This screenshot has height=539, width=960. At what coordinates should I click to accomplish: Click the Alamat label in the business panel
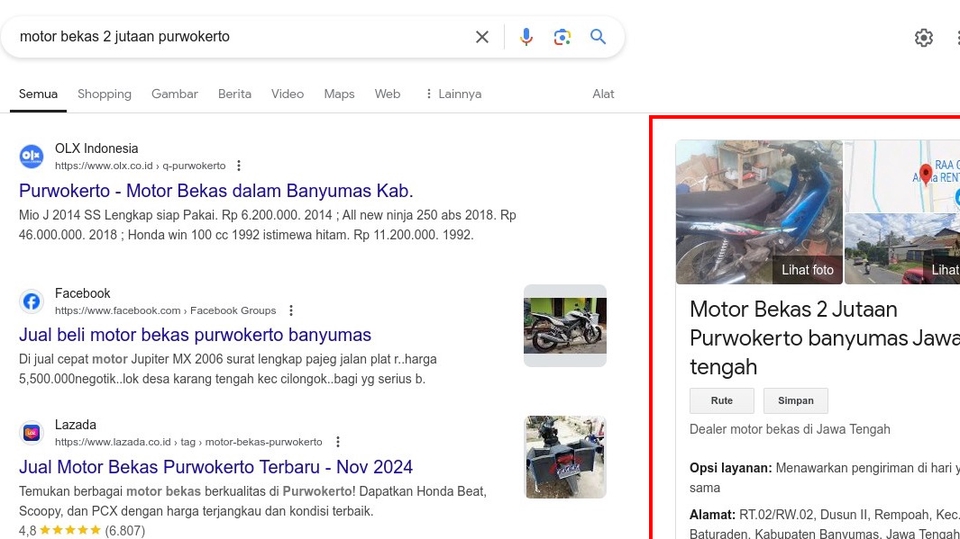click(x=712, y=514)
